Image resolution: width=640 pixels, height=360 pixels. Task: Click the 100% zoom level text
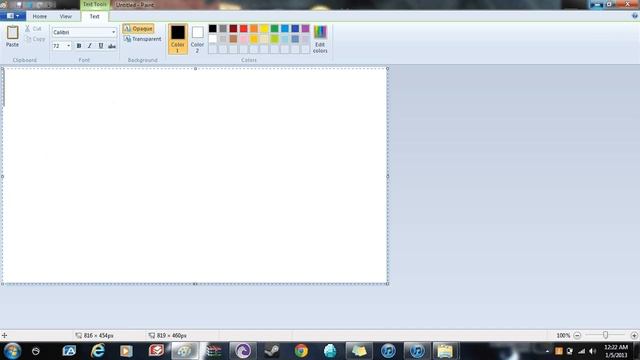[x=563, y=336]
